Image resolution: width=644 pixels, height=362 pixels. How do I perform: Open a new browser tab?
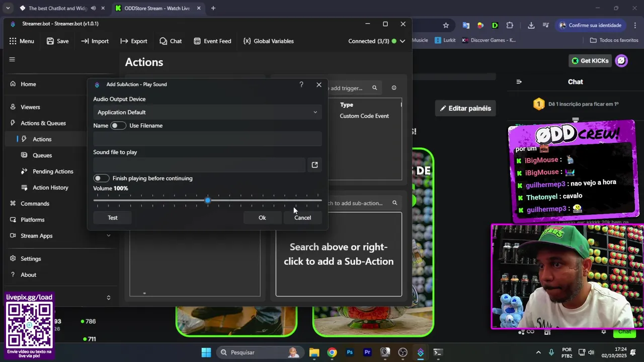coord(213,8)
